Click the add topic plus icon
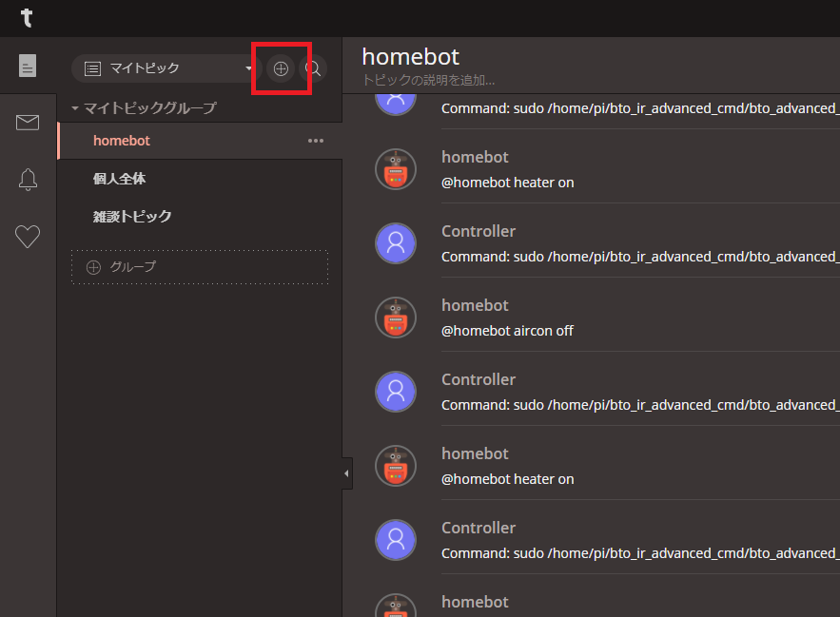This screenshot has width=840, height=617. point(281,68)
